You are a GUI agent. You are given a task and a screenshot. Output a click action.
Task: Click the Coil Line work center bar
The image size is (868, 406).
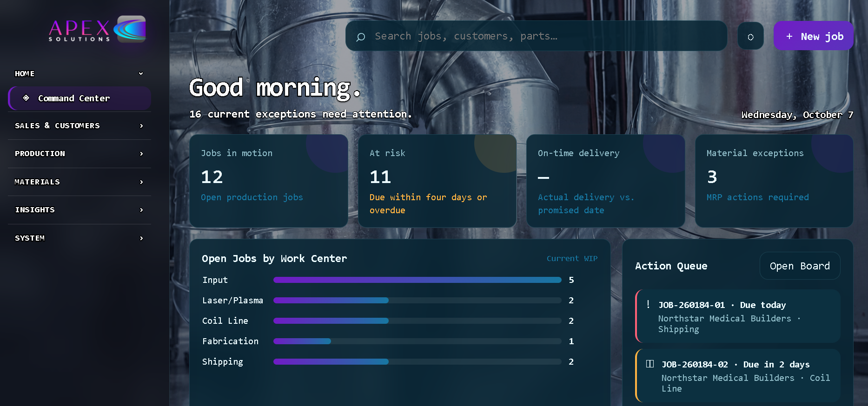417,321
